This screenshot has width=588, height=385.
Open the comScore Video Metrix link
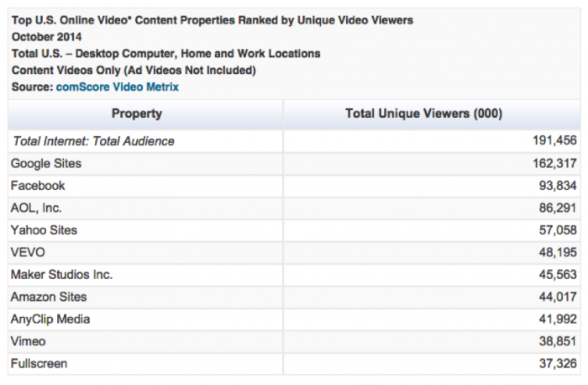[118, 87]
